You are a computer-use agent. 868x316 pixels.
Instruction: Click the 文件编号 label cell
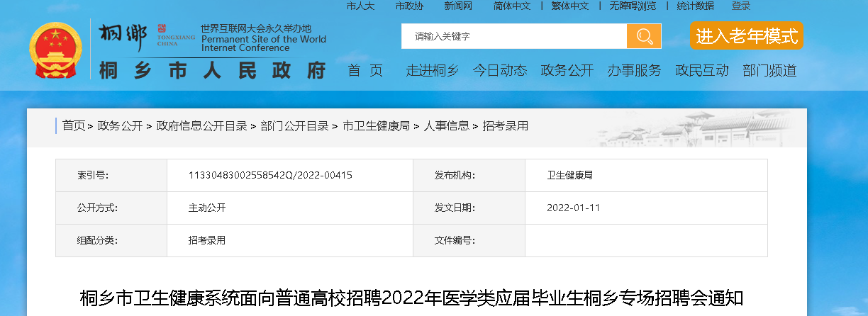[469, 240]
